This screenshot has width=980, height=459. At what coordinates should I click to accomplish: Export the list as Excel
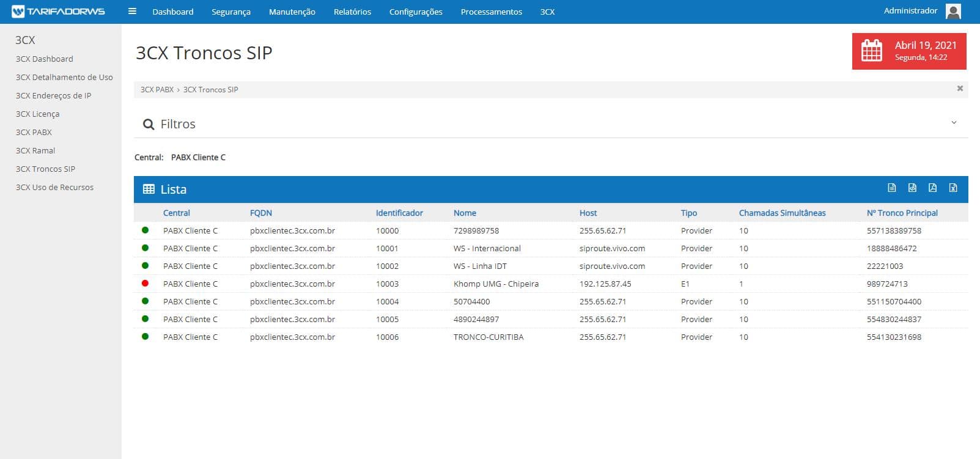tap(953, 188)
